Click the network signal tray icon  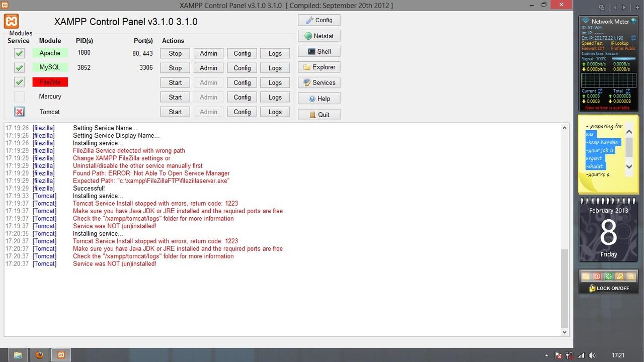tap(582, 355)
